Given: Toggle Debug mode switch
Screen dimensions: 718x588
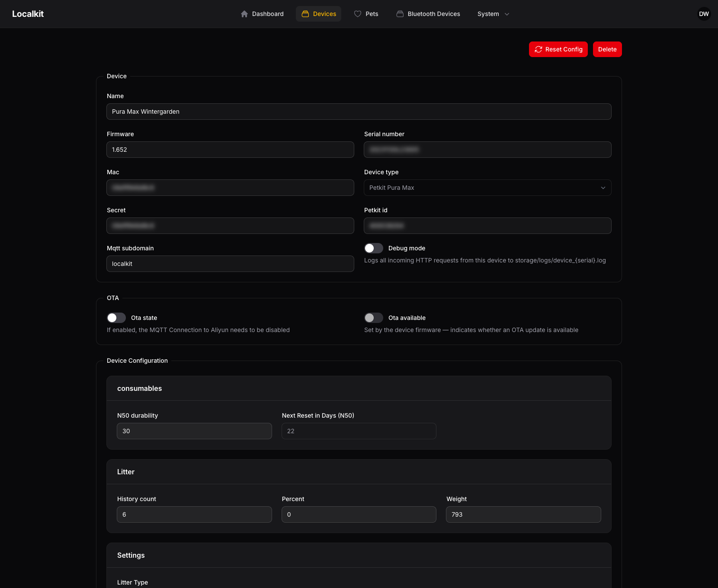Looking at the screenshot, I should coord(374,248).
